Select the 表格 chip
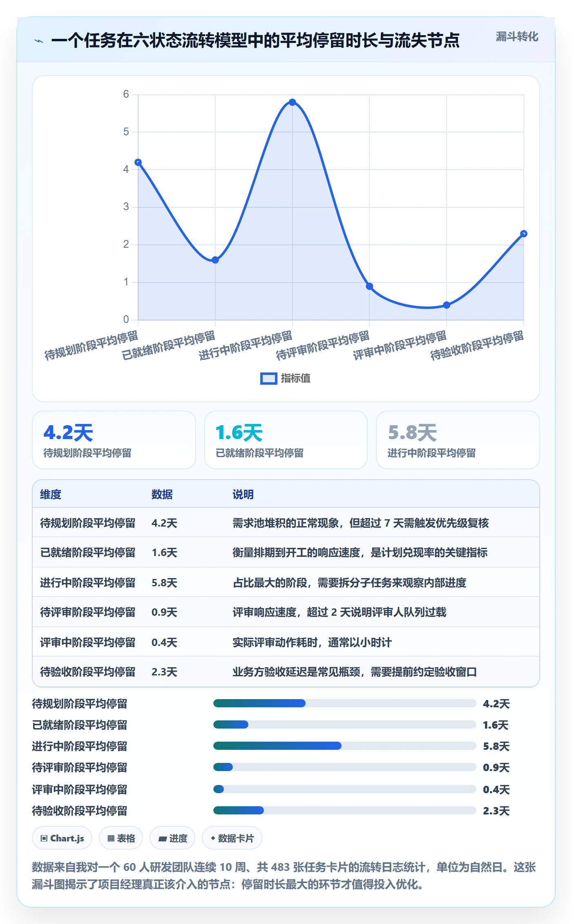 pos(121,838)
